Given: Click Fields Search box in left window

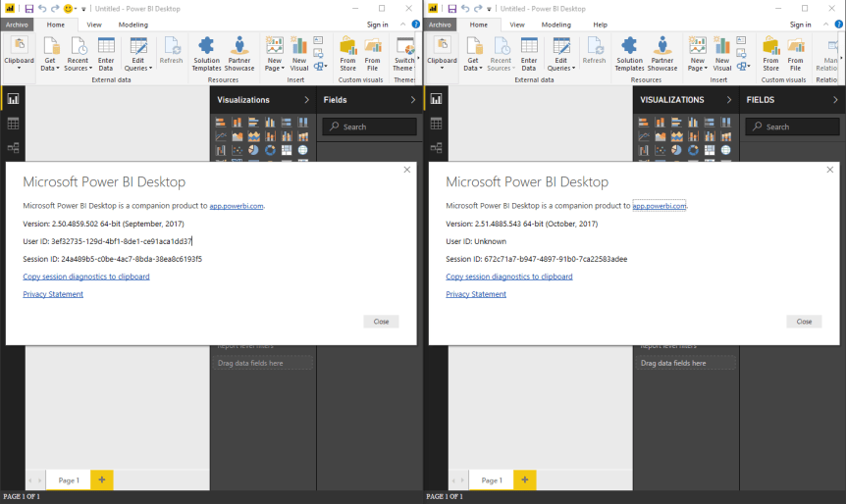Looking at the screenshot, I should (x=370, y=126).
